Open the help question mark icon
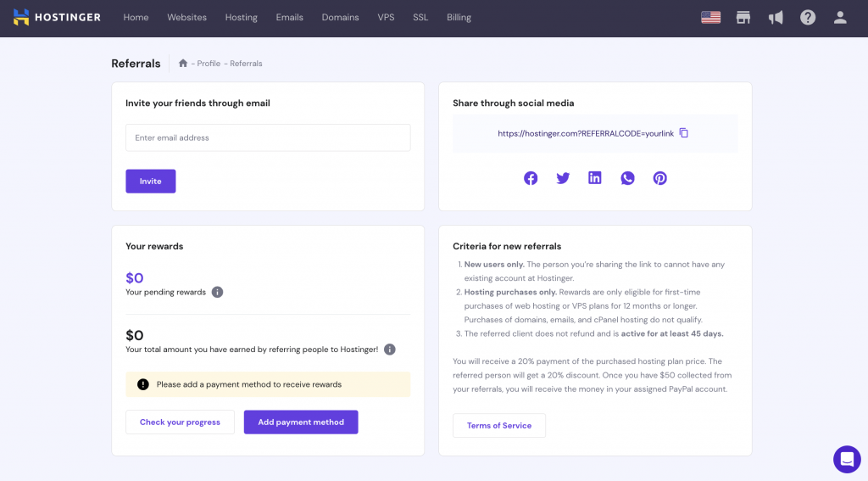The height and width of the screenshot is (481, 868). tap(808, 17)
